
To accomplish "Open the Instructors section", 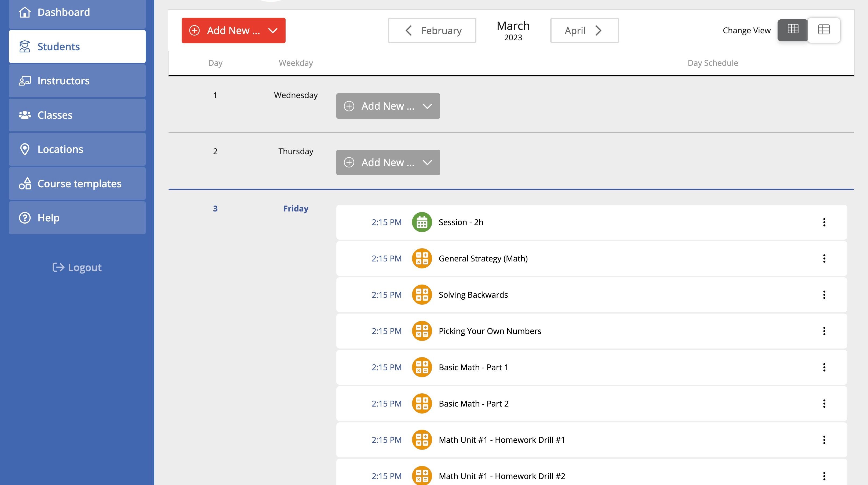I will click(77, 81).
